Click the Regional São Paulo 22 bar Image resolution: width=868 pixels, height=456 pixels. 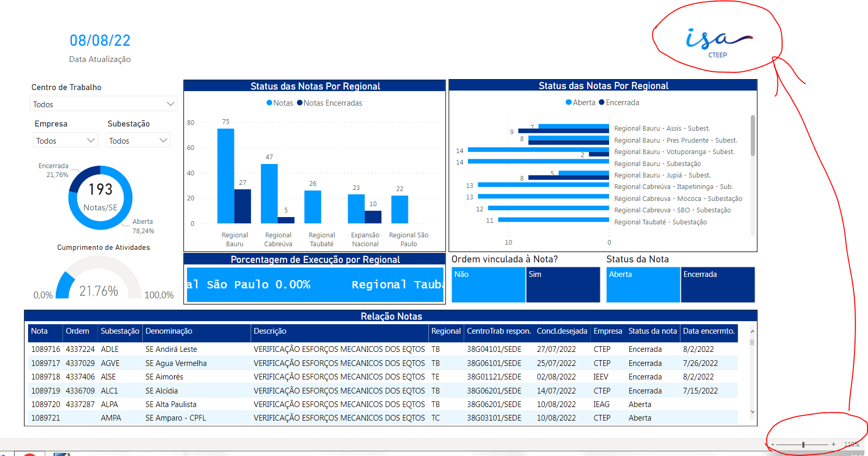click(400, 209)
